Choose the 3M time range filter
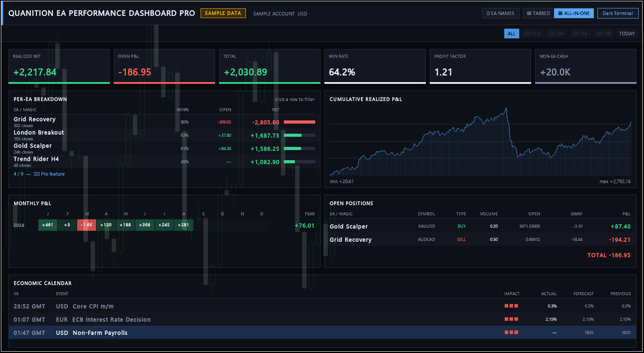 556,34
